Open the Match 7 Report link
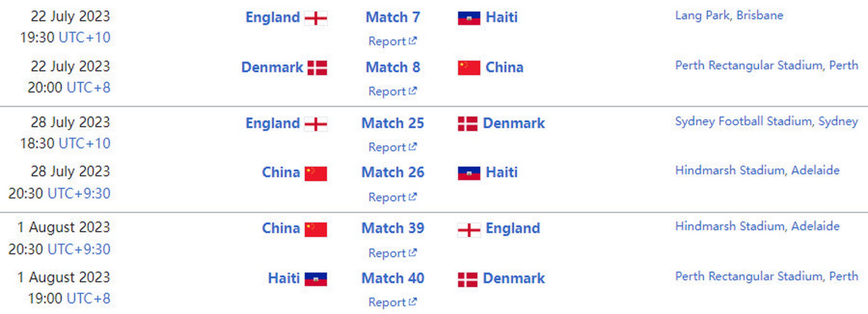868x314 pixels. coord(392,41)
